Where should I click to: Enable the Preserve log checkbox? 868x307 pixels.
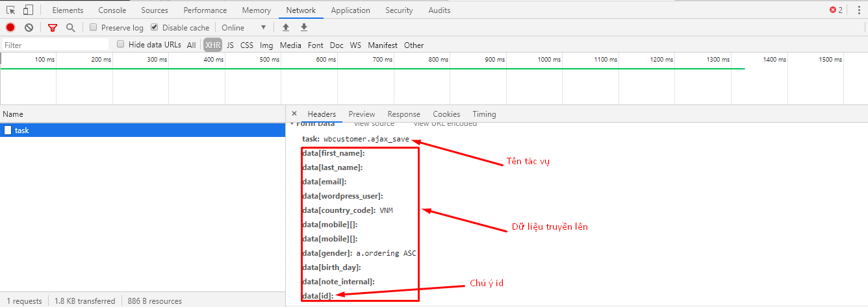click(x=94, y=27)
